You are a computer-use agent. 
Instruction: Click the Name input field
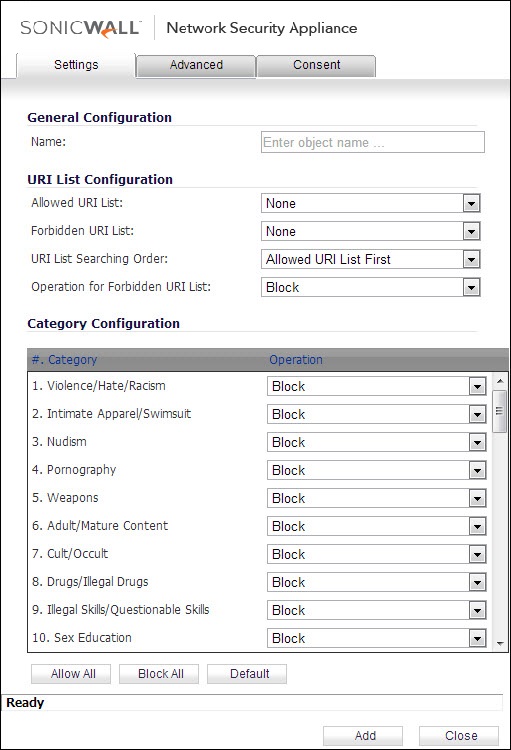(x=373, y=142)
